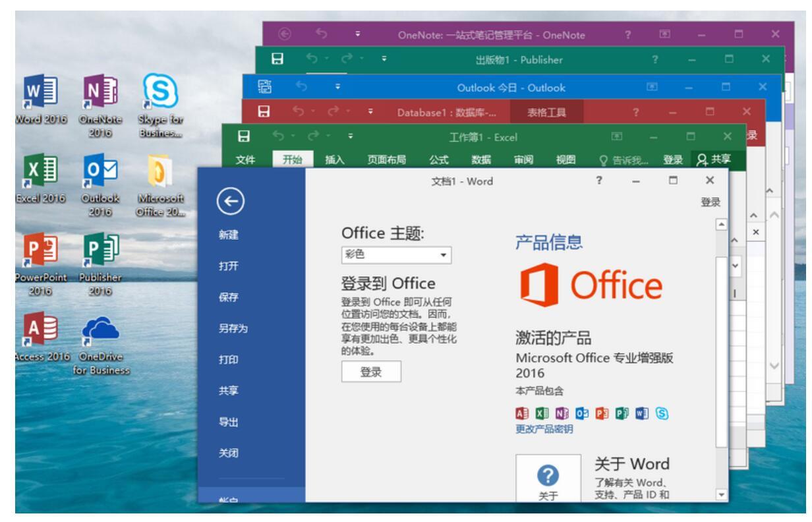Click the Save icon in Excel's title bar
The image size is (812, 522).
243,138
